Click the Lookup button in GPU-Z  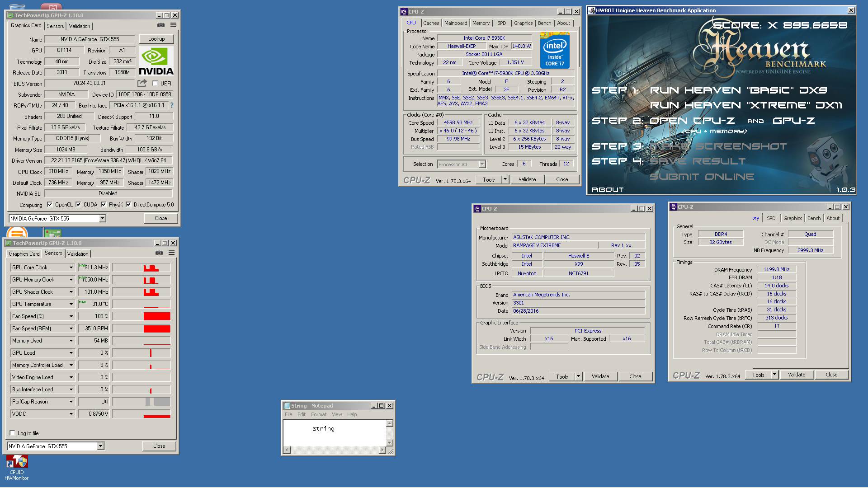pos(156,39)
